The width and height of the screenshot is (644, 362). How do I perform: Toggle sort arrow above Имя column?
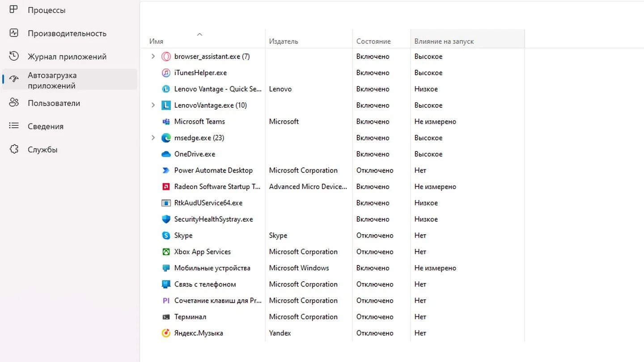pos(199,34)
